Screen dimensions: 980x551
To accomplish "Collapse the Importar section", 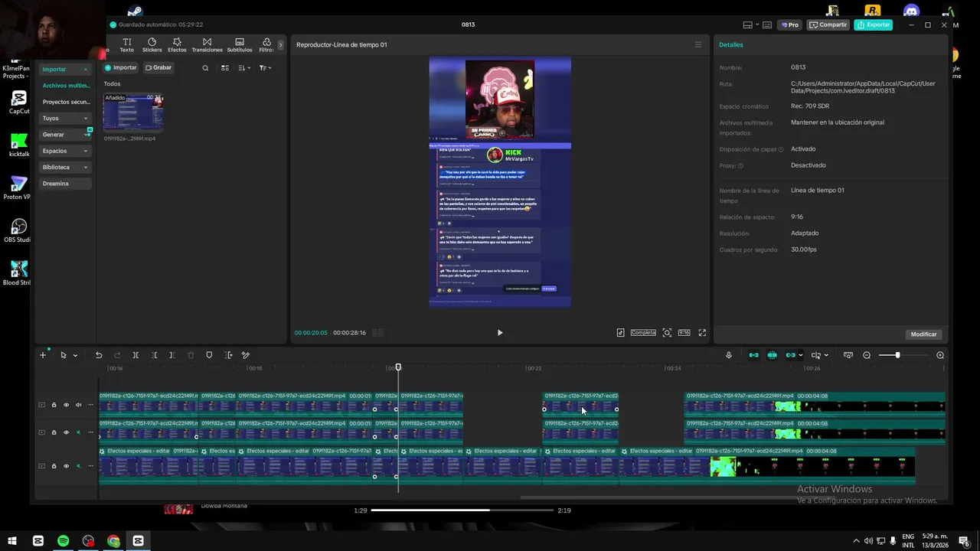I will click(85, 70).
